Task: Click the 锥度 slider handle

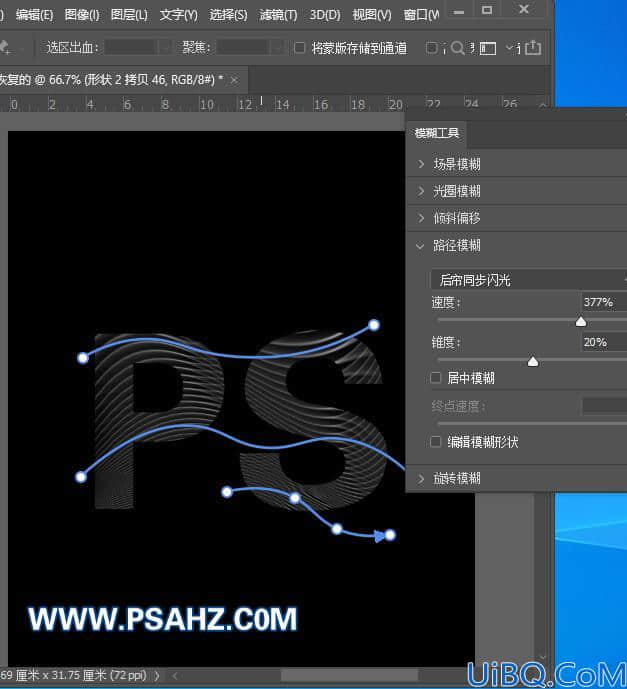Action: tap(533, 362)
